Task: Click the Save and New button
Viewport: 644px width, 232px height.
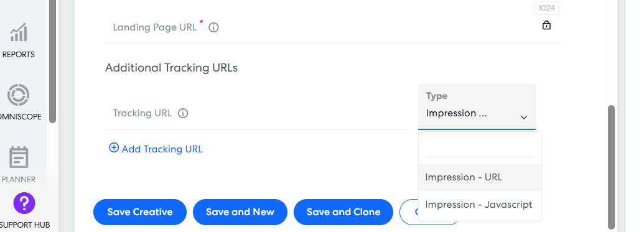Action: (240, 212)
